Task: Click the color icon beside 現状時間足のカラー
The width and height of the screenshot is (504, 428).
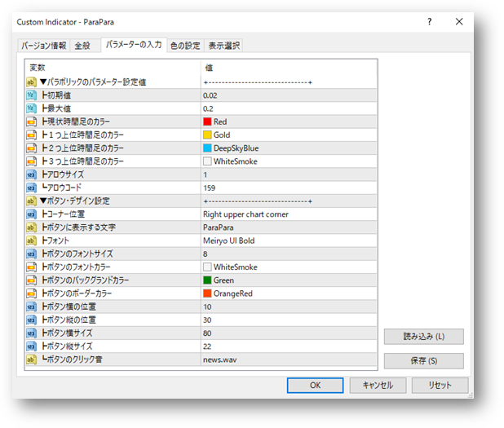Action: [31, 121]
